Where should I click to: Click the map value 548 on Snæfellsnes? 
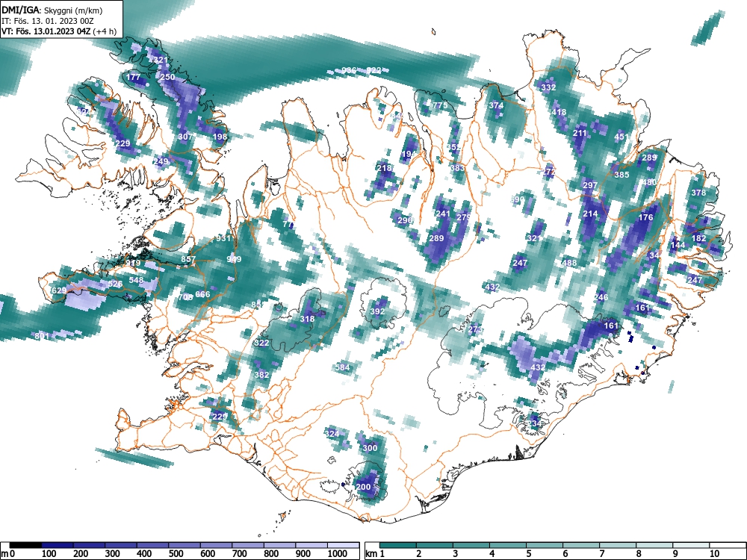point(136,281)
